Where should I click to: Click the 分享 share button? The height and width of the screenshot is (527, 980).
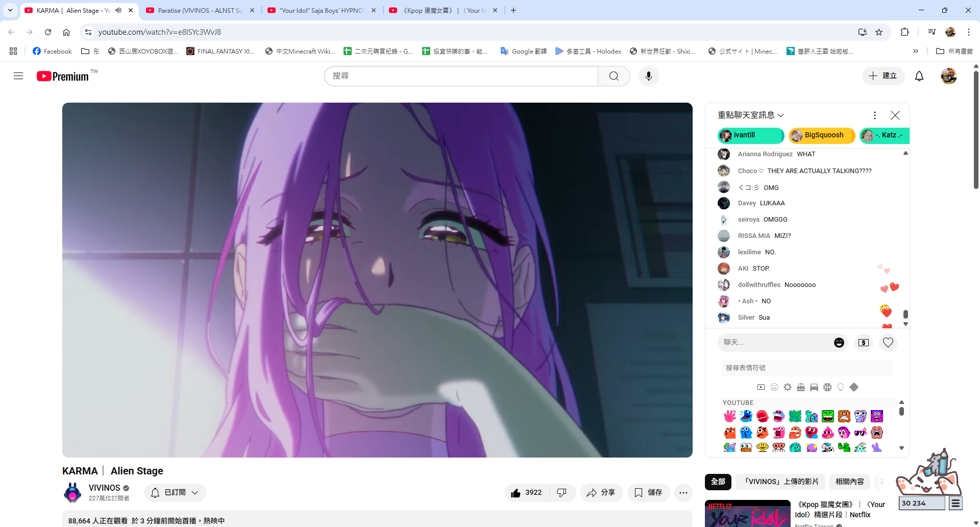click(x=601, y=493)
